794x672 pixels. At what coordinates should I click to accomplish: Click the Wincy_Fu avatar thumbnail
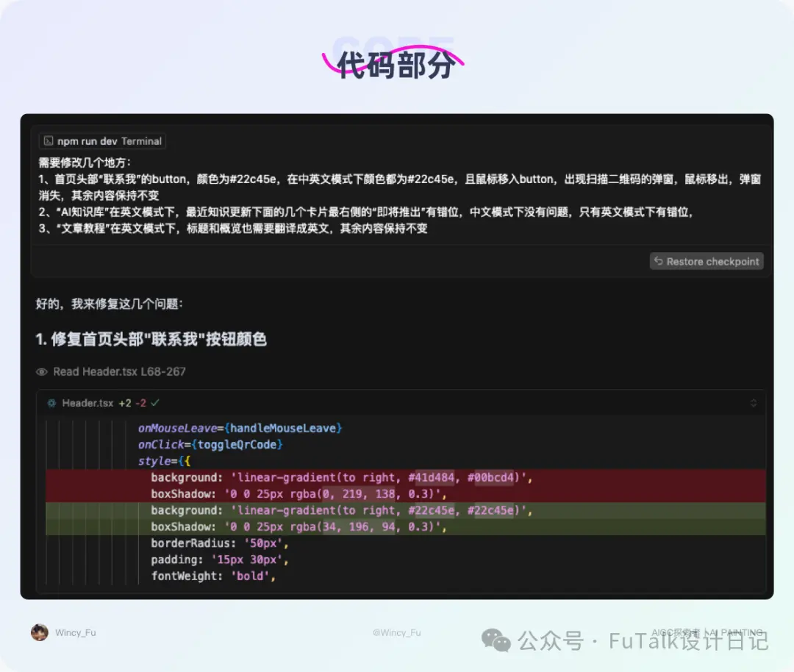(x=40, y=632)
